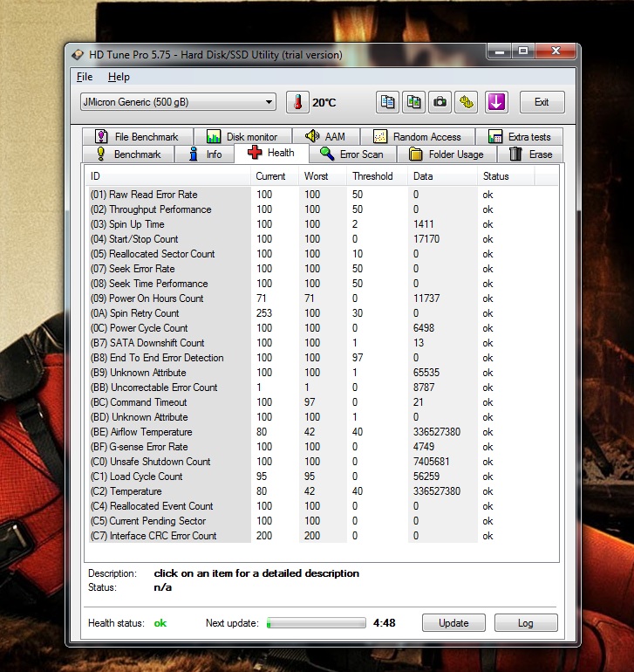634x672 pixels.
Task: Click the Current column header
Action: click(x=275, y=176)
